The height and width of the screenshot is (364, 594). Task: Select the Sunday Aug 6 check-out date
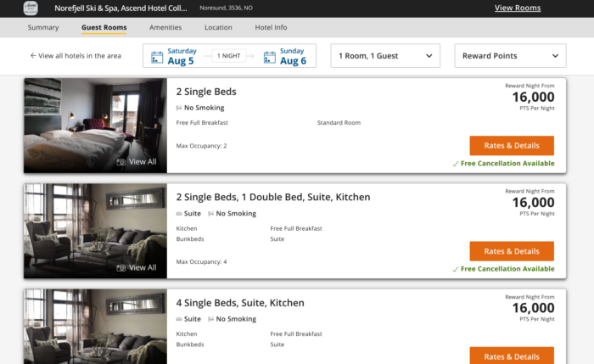click(x=292, y=56)
